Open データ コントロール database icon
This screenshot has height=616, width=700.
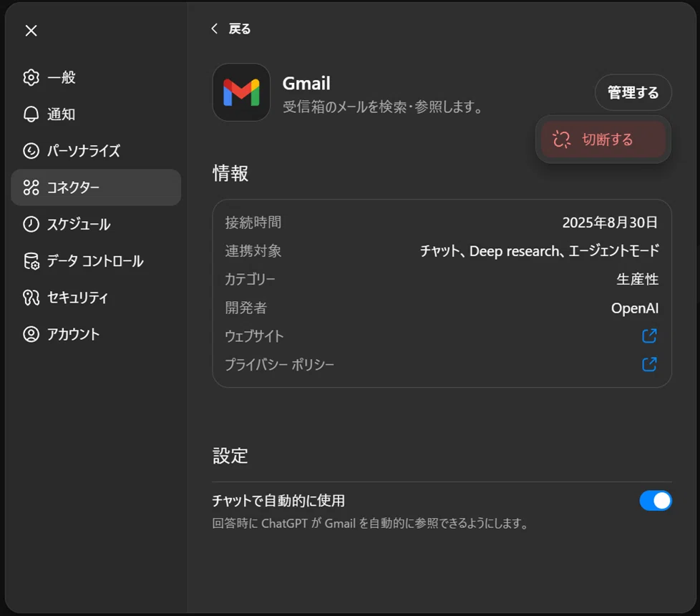pyautogui.click(x=31, y=261)
